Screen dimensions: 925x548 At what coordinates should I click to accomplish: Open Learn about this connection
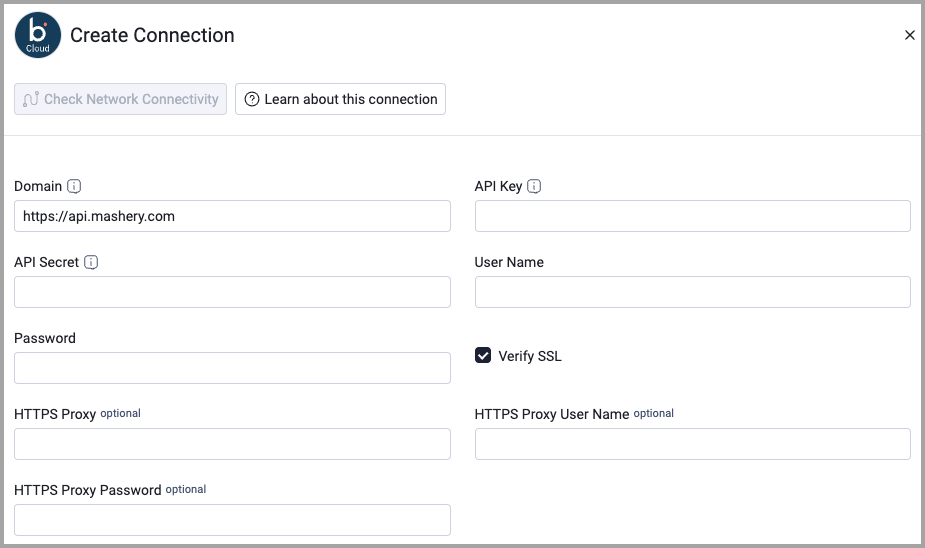[x=340, y=99]
